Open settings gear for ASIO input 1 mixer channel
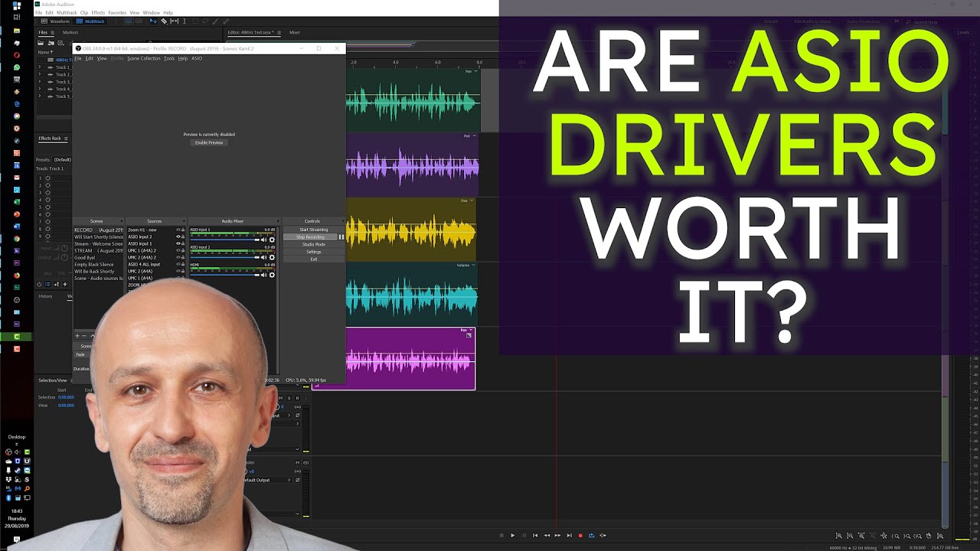Viewport: 980px width, 551px height. (272, 240)
